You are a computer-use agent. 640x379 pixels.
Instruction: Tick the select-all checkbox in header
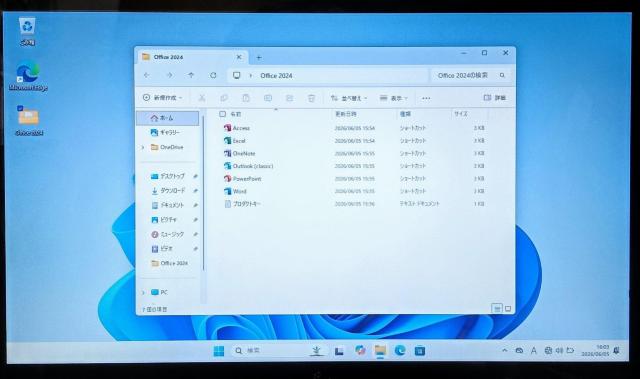point(222,114)
